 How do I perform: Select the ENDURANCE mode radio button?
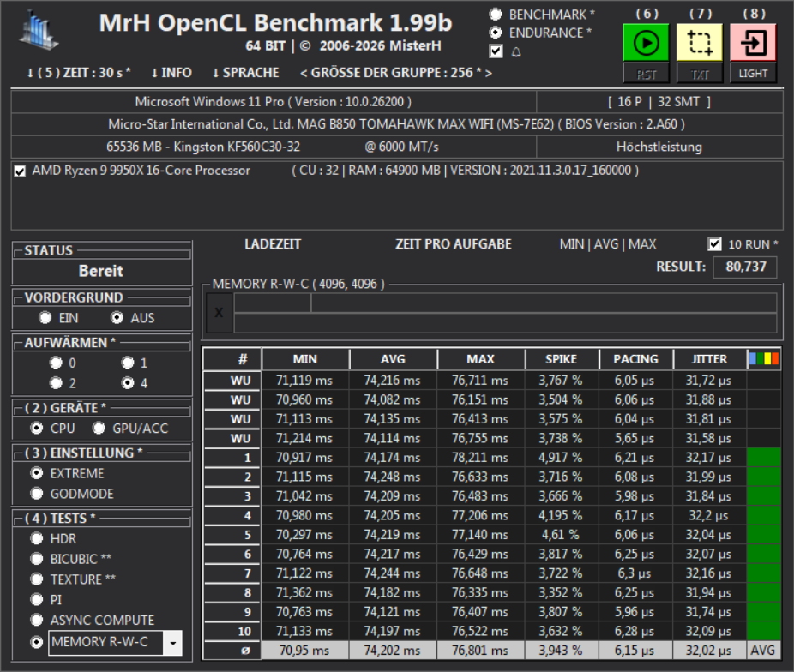coord(496,33)
